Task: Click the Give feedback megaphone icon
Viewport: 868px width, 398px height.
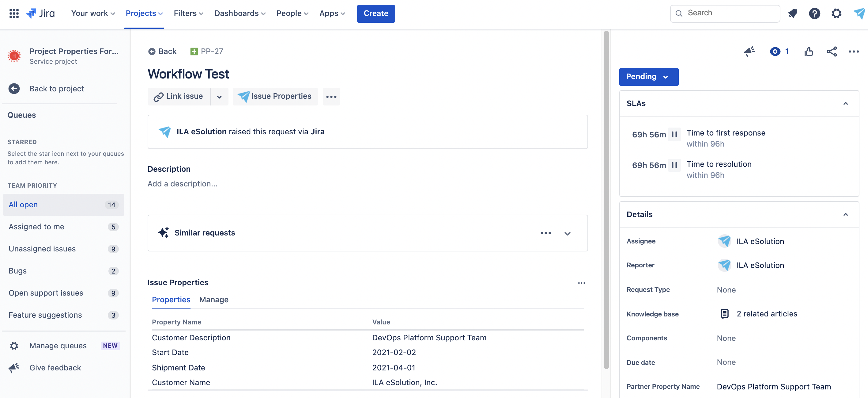Action: tap(14, 368)
